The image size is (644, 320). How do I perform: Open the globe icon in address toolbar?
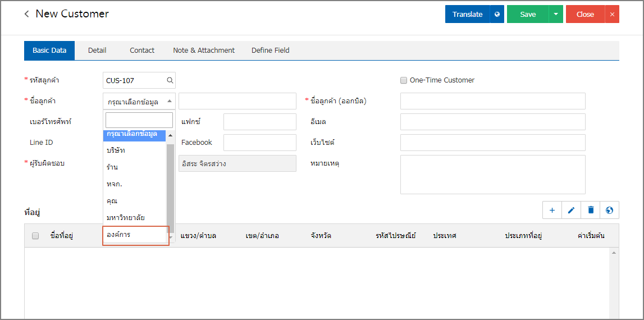pos(610,210)
